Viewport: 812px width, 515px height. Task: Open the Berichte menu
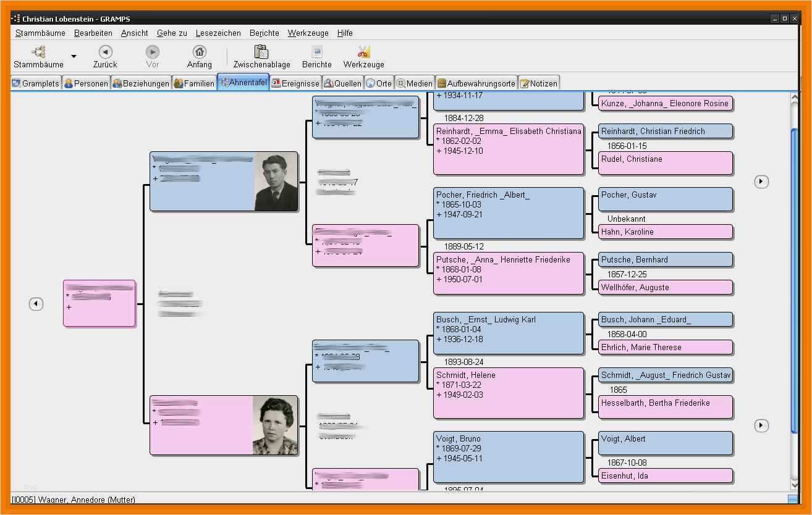point(264,33)
